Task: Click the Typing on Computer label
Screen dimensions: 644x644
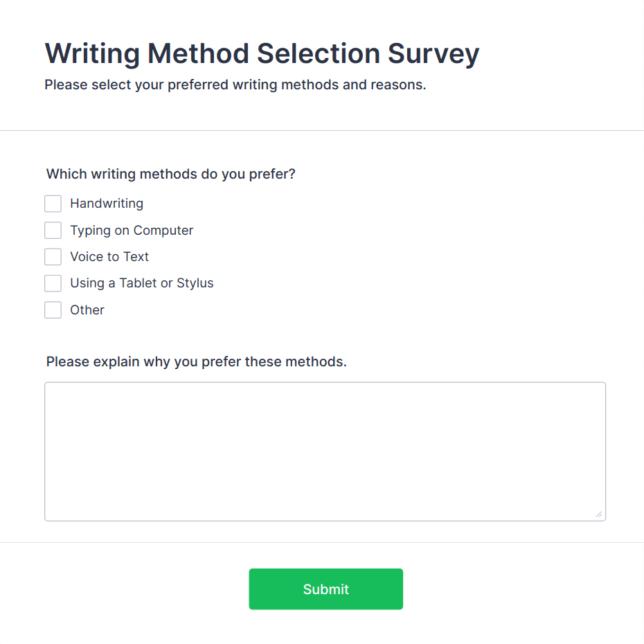Action: [x=131, y=230]
